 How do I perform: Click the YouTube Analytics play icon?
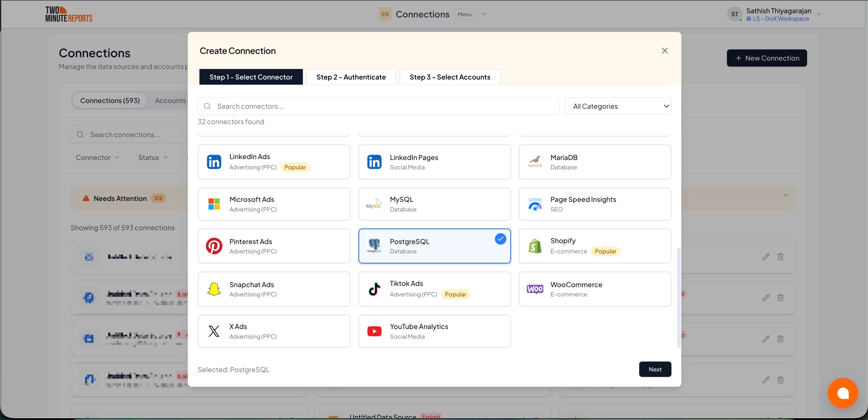click(374, 331)
